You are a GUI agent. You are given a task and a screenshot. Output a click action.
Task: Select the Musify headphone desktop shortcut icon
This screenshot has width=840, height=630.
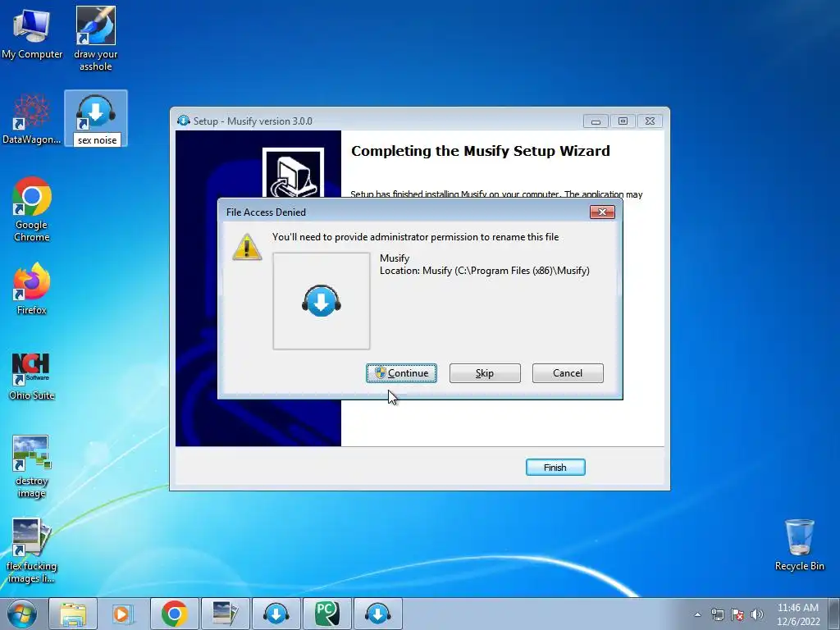[x=95, y=112]
